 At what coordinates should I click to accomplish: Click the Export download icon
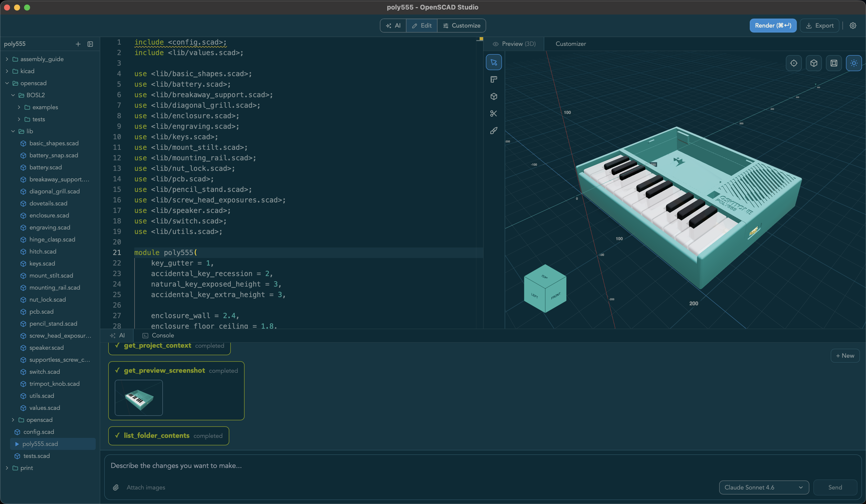pos(809,26)
